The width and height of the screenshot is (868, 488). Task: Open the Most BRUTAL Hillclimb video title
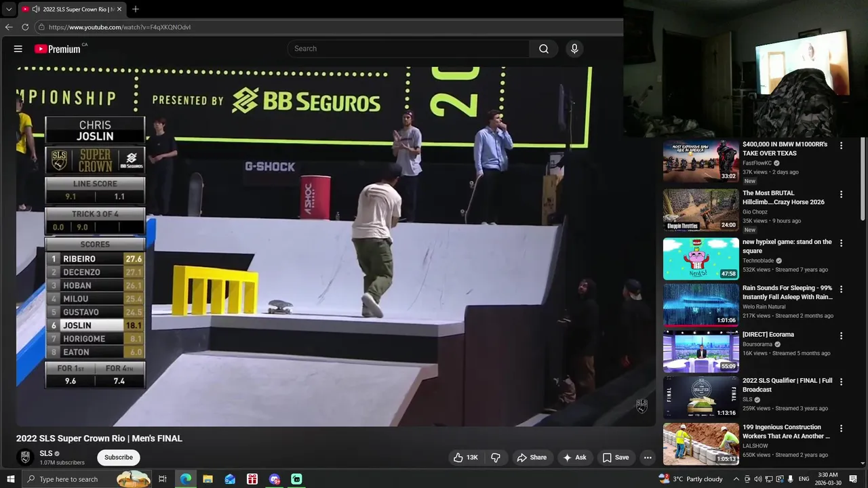(x=783, y=197)
